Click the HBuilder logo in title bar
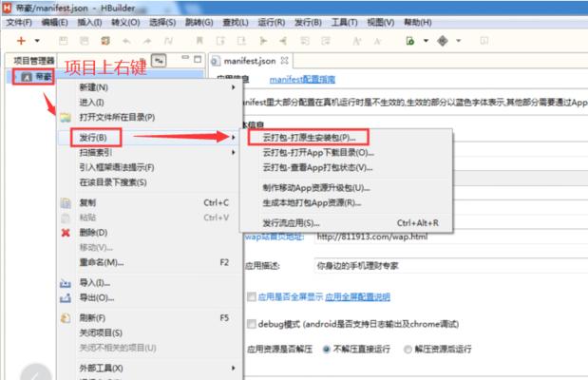This screenshot has height=380, width=588. [7, 8]
